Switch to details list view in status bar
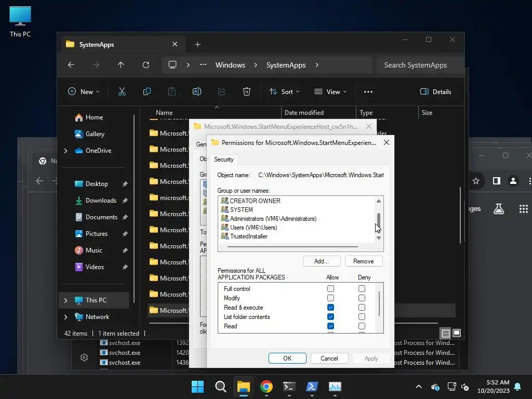This screenshot has height=399, width=532. [x=445, y=333]
